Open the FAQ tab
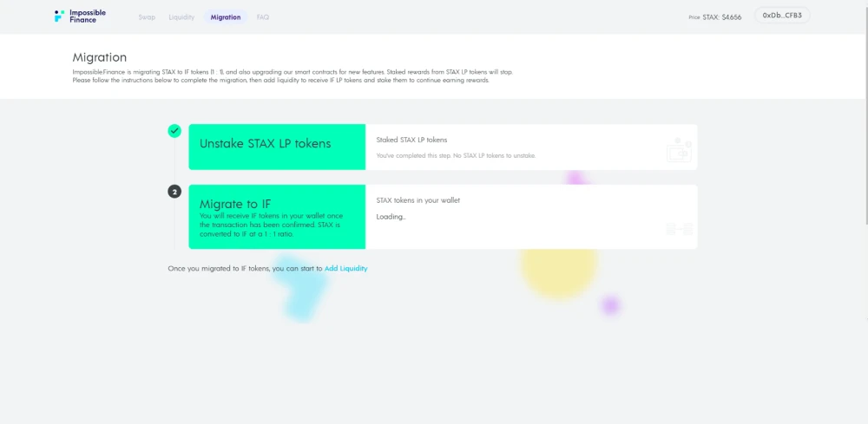 tap(263, 17)
